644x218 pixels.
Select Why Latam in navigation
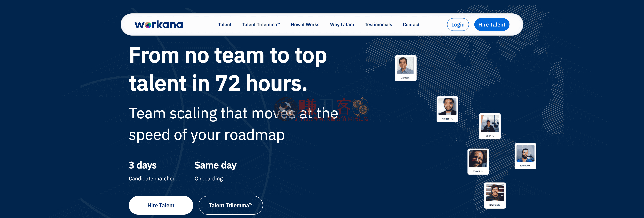click(x=342, y=24)
